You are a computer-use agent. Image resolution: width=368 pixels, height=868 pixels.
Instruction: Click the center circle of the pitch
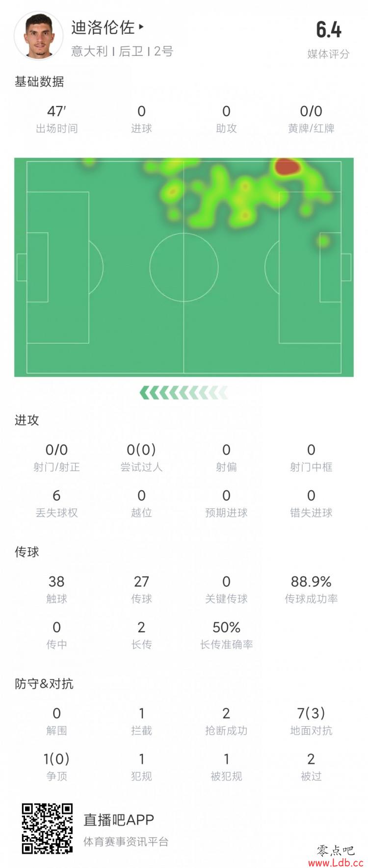[184, 267]
